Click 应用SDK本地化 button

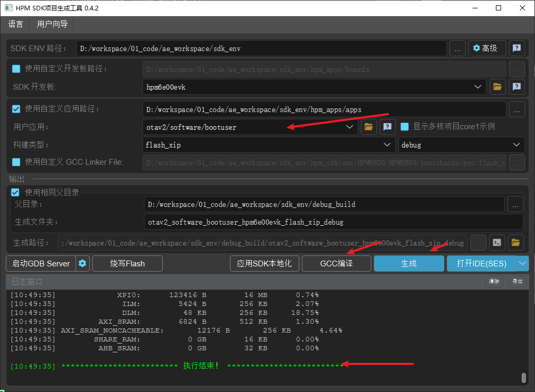pyautogui.click(x=264, y=264)
